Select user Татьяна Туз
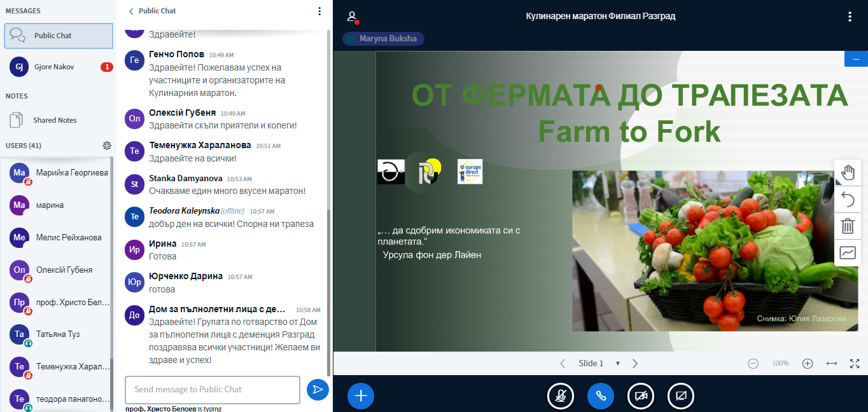The image size is (868, 412). coord(56,334)
